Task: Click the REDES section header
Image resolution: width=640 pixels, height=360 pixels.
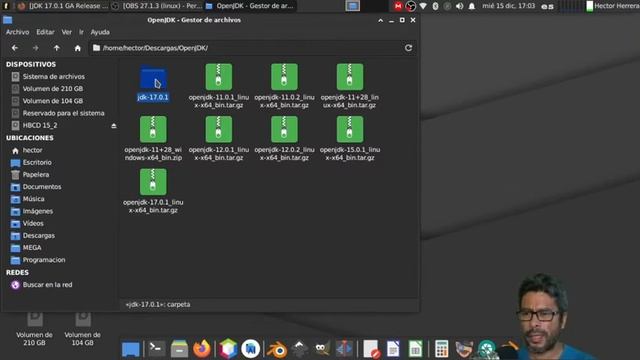Action: pyautogui.click(x=18, y=272)
